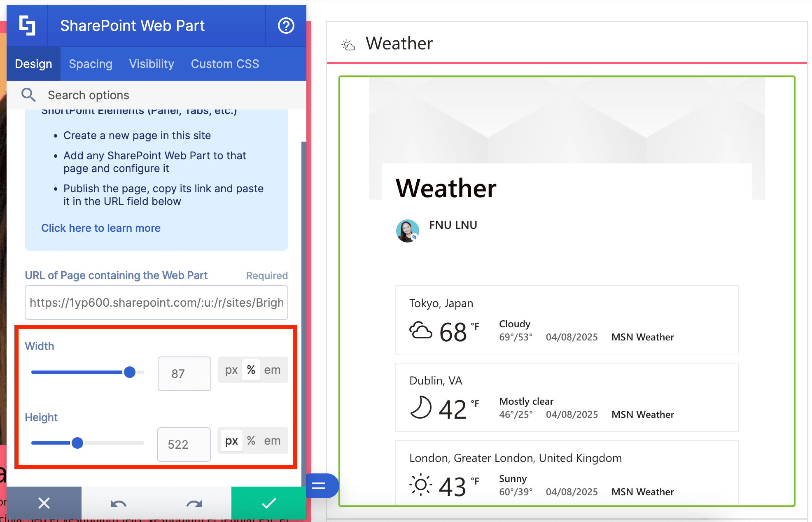Image resolution: width=812 pixels, height=522 pixels.
Task: Click the Tokyo 68 °F temperature
Action: tap(459, 332)
